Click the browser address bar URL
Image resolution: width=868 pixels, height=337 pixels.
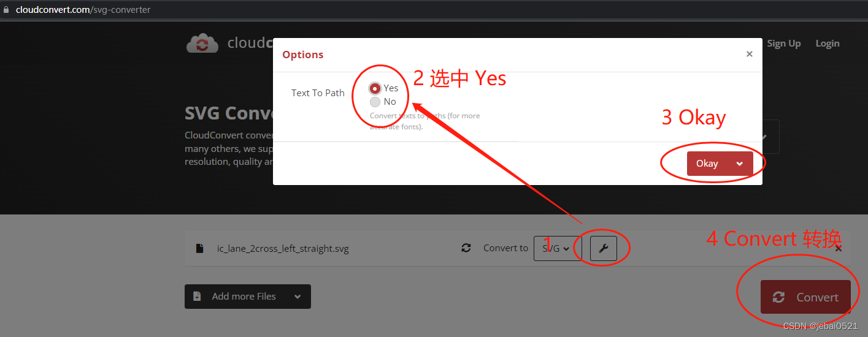tap(83, 10)
